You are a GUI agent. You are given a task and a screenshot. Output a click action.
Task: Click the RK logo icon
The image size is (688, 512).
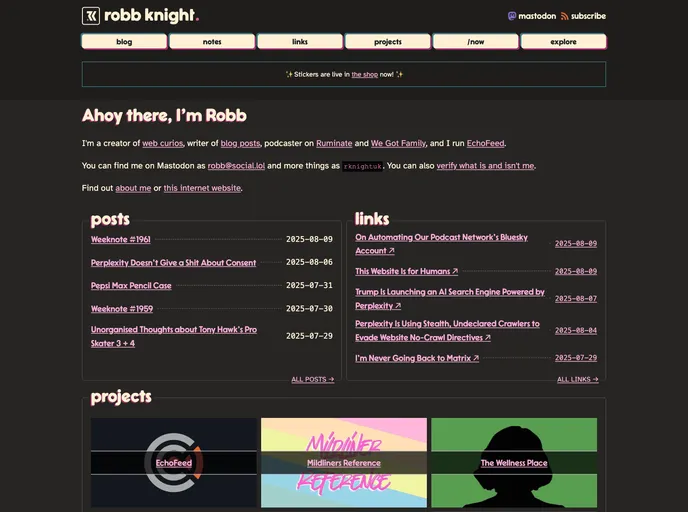[91, 16]
